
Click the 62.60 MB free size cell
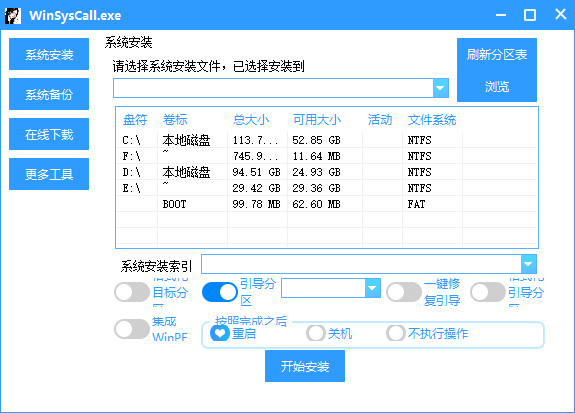coord(316,204)
